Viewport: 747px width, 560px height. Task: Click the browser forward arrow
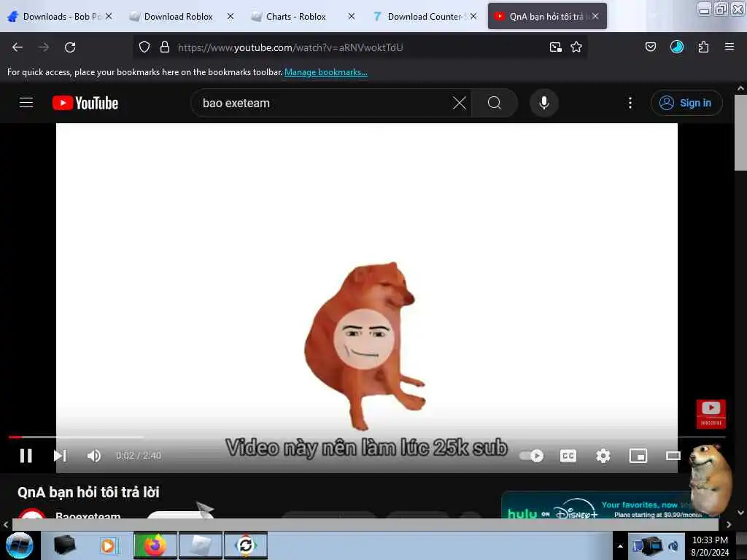point(44,47)
